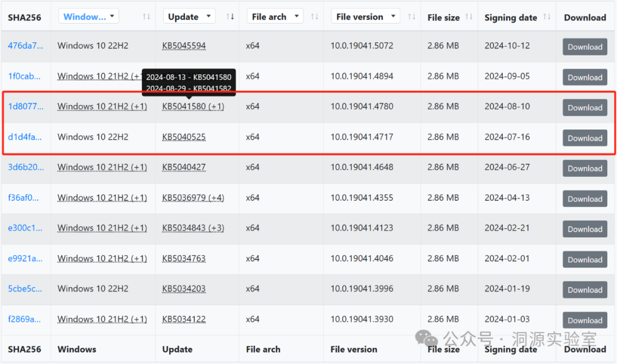617x364 pixels.
Task: Sort by Signing date column arrows
Action: coord(547,17)
